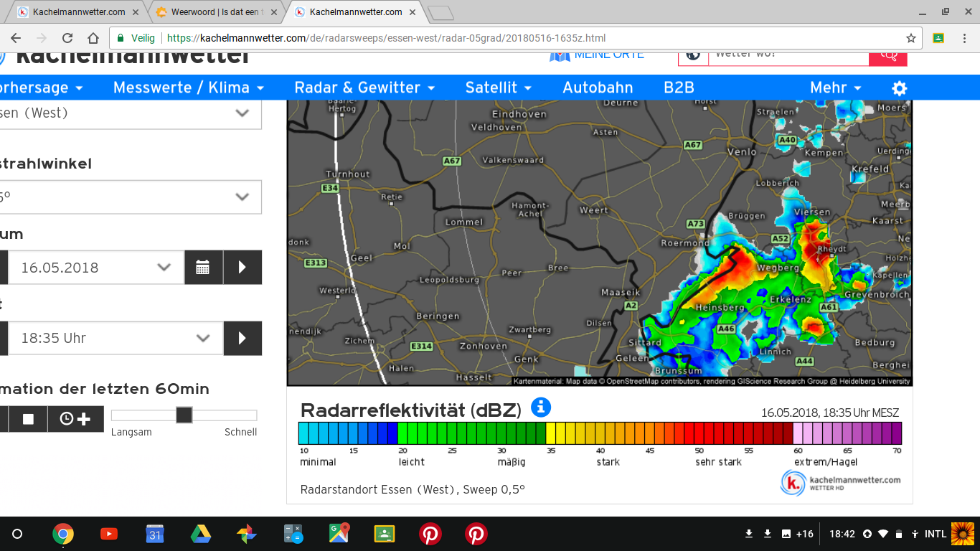This screenshot has height=551, width=980.
Task: Click the extrem/Hagel legend label
Action: 826,462
